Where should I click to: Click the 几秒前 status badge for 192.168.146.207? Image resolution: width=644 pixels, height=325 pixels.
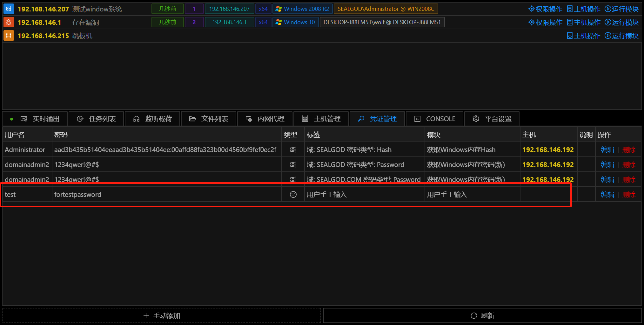168,9
